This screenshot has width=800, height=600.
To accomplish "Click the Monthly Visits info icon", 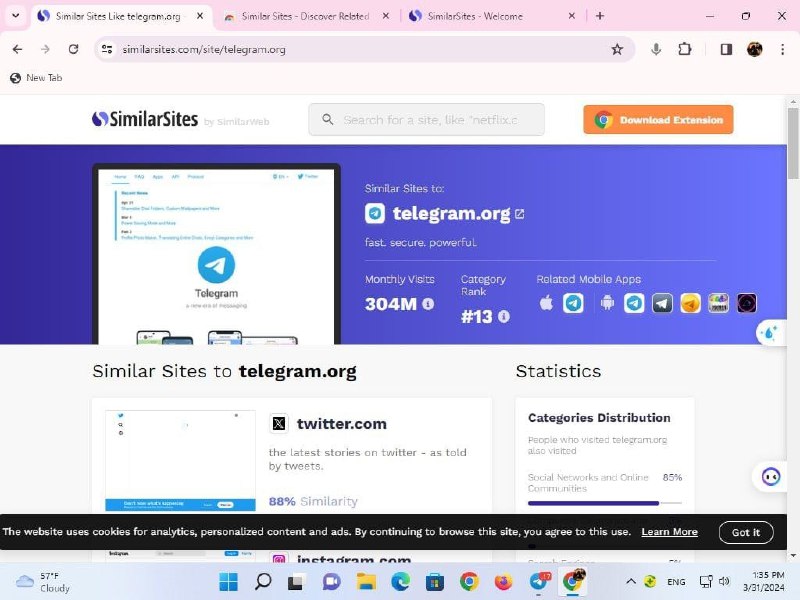I will pyautogui.click(x=428, y=304).
